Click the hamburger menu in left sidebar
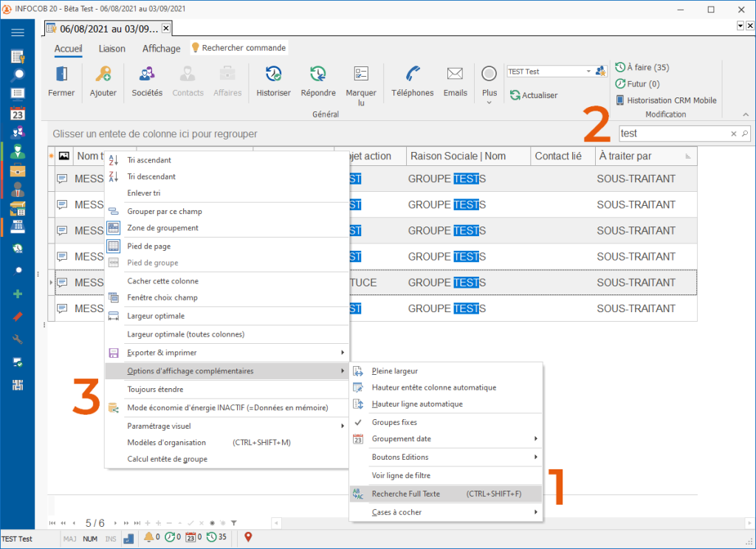 (x=18, y=32)
